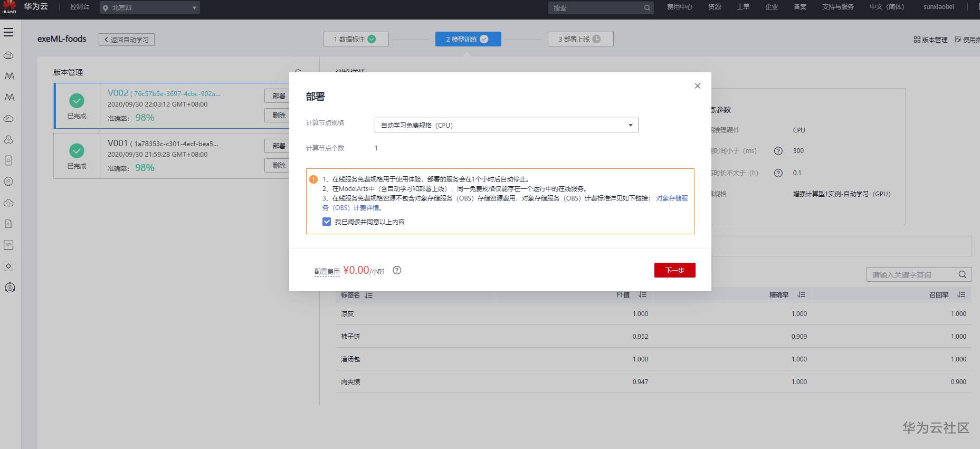Click the cloud upload icon in sidebar
This screenshot has width=980, height=449.
click(x=8, y=203)
